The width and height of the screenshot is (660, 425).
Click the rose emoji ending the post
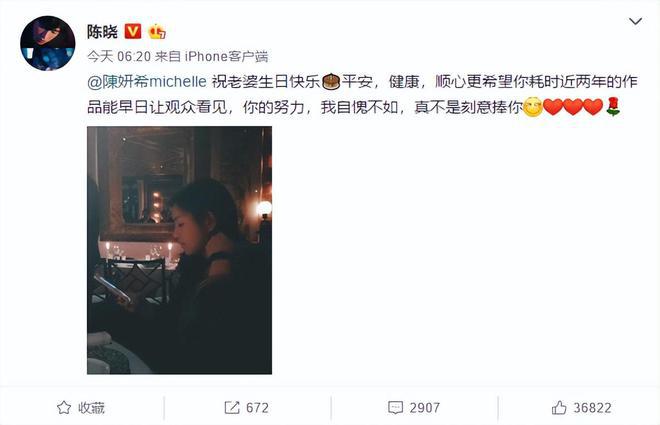[613, 107]
